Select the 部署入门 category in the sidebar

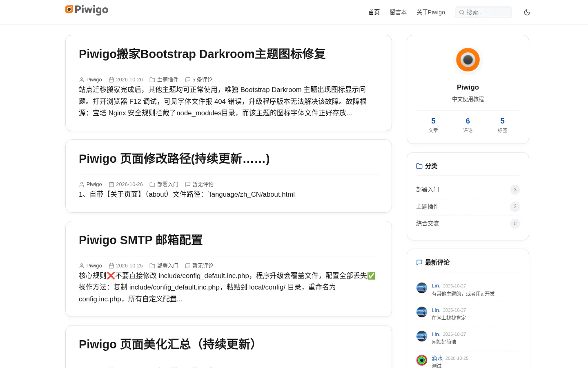point(468,189)
